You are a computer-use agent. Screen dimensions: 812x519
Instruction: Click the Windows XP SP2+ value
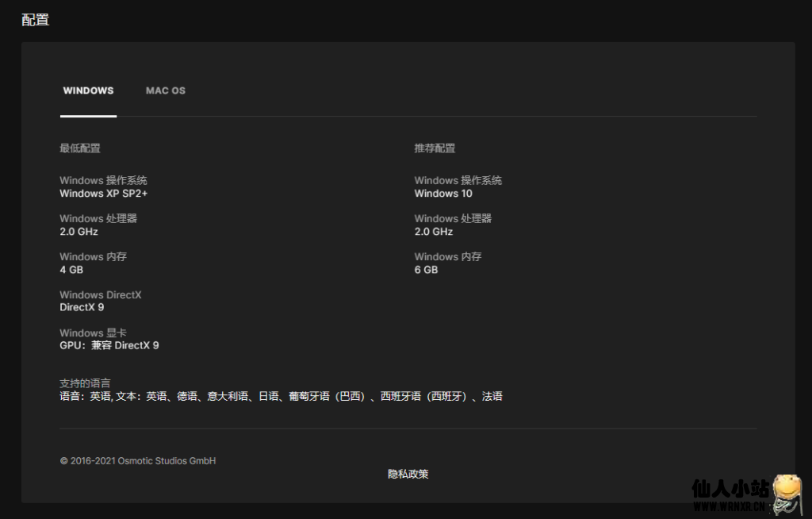point(103,194)
